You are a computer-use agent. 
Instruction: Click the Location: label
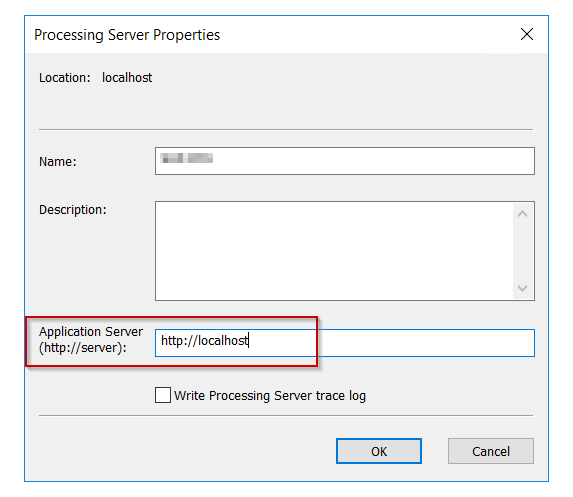(65, 77)
